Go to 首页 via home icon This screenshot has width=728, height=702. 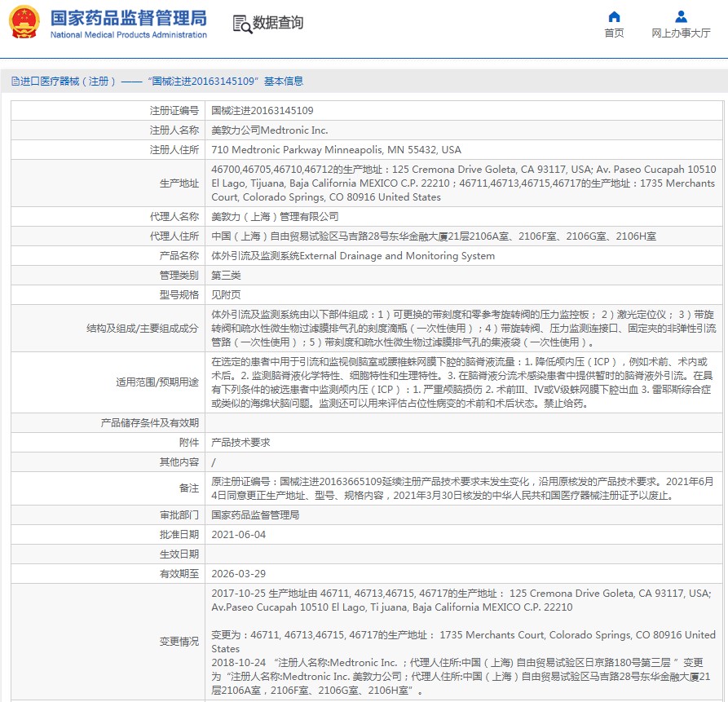click(x=614, y=16)
